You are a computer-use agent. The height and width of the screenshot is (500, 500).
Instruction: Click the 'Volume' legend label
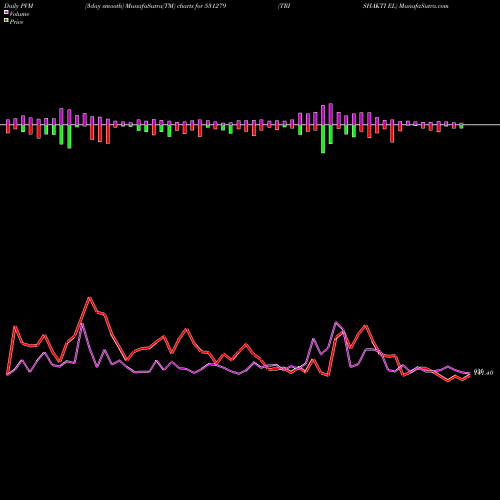19,14
